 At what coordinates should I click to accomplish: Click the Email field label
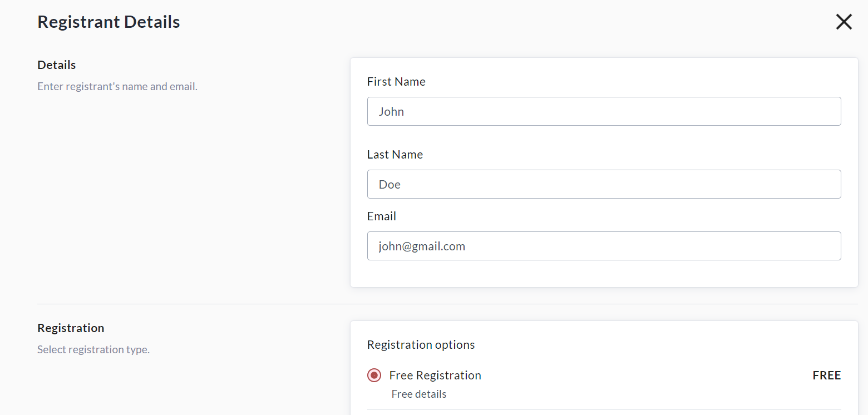[x=382, y=216]
